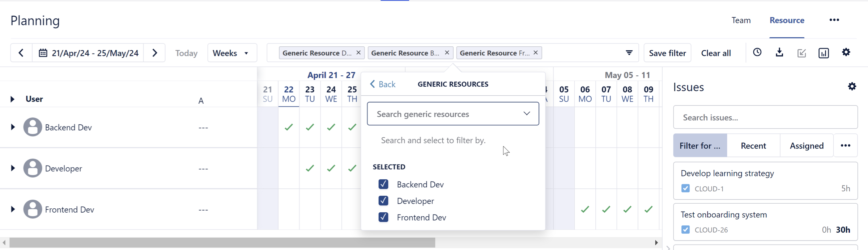Click the Save filter button

[x=667, y=53]
